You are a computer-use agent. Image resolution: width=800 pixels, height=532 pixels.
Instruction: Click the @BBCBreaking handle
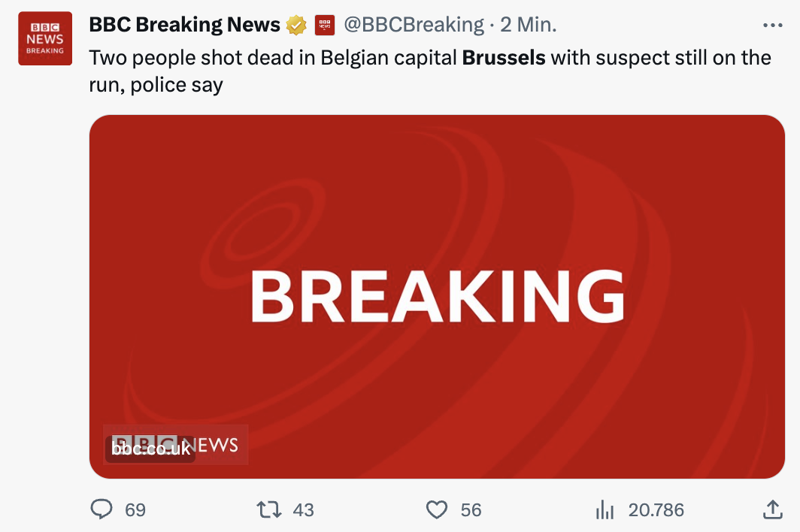[414, 25]
